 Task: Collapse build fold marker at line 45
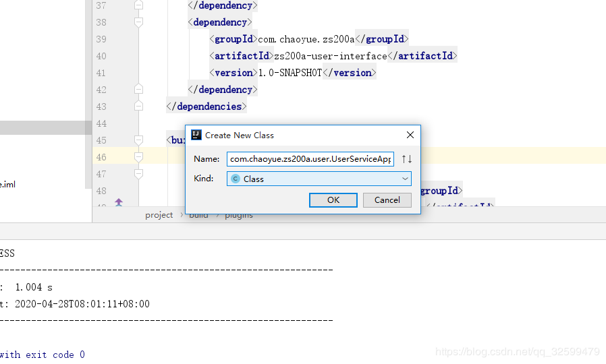pyautogui.click(x=139, y=140)
